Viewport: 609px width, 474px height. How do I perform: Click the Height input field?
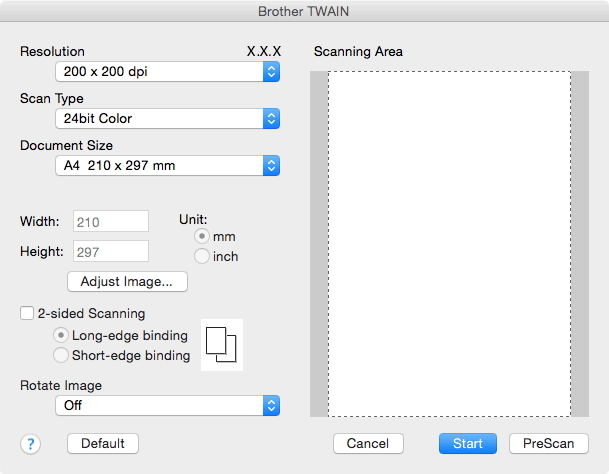tap(111, 251)
